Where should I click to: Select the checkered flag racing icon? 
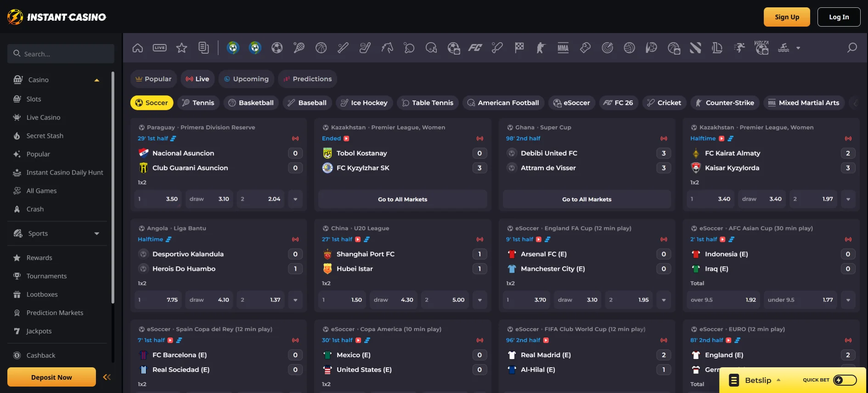tap(519, 48)
